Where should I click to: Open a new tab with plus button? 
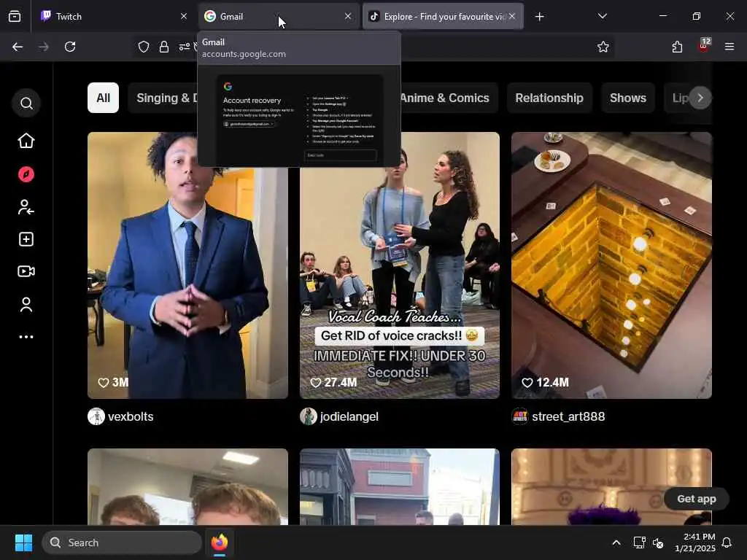point(539,17)
